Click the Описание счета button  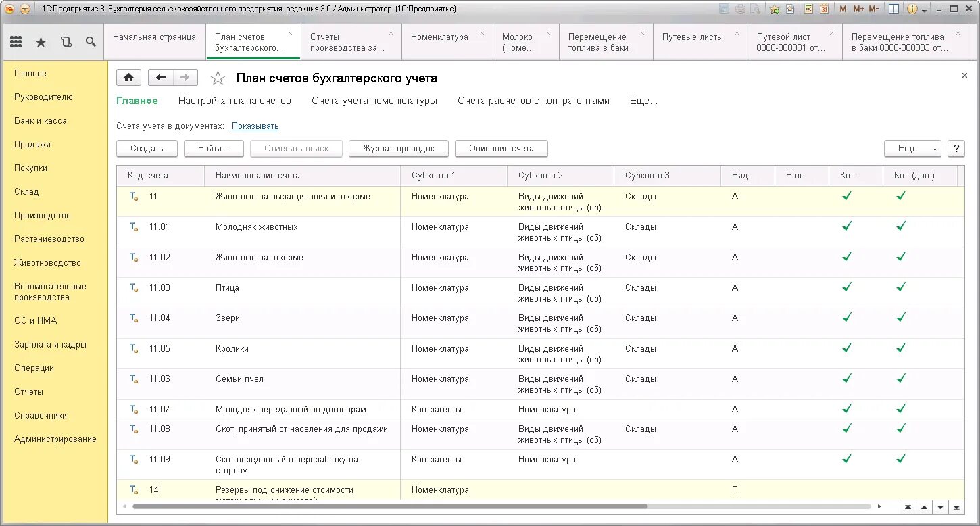click(x=501, y=149)
